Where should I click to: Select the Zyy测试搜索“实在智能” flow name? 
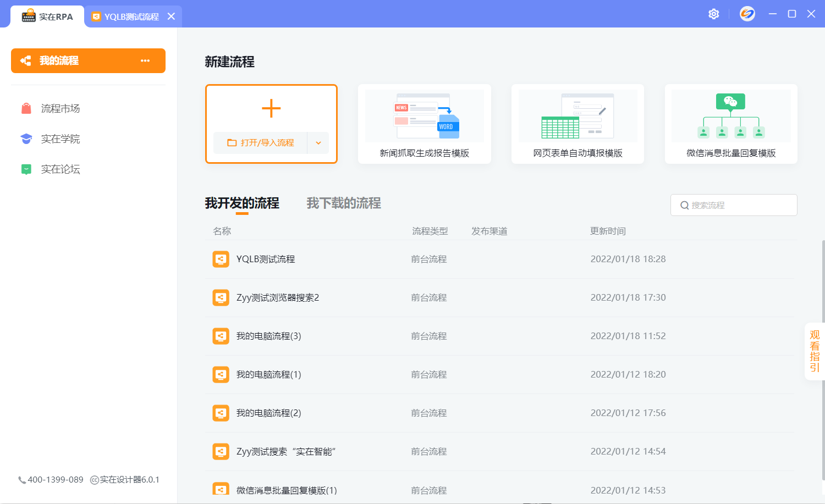[286, 451]
